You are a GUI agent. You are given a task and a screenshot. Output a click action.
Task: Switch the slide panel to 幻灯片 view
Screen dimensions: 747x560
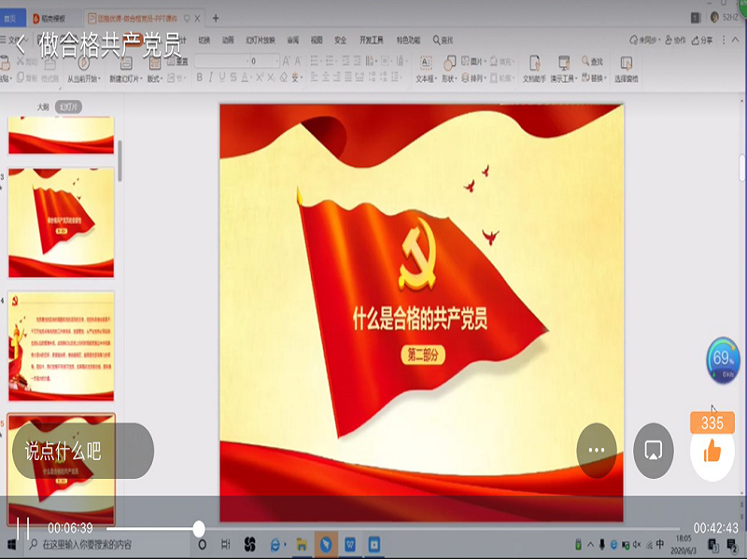[68, 107]
